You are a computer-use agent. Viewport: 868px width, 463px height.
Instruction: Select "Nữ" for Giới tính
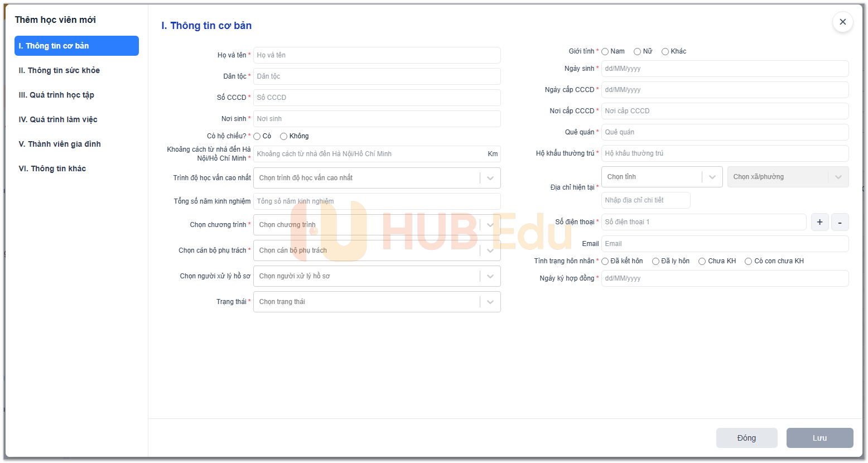pos(637,51)
